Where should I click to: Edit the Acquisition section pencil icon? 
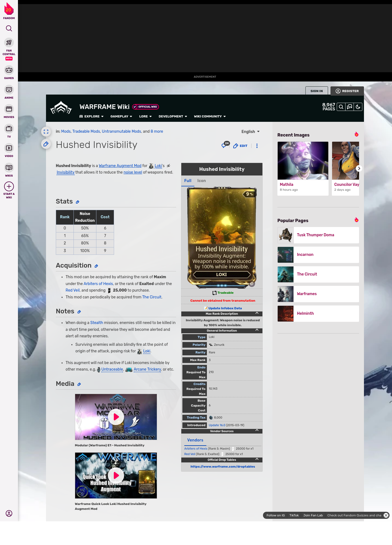[96, 266]
